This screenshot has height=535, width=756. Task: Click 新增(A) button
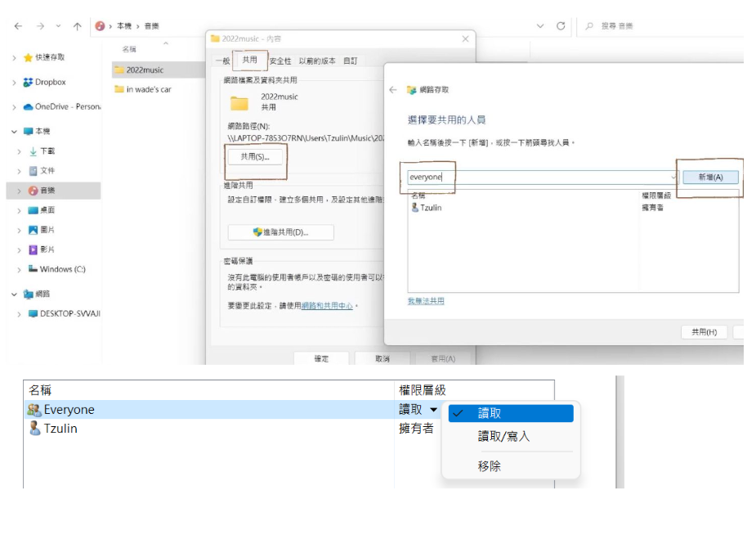[x=711, y=177]
